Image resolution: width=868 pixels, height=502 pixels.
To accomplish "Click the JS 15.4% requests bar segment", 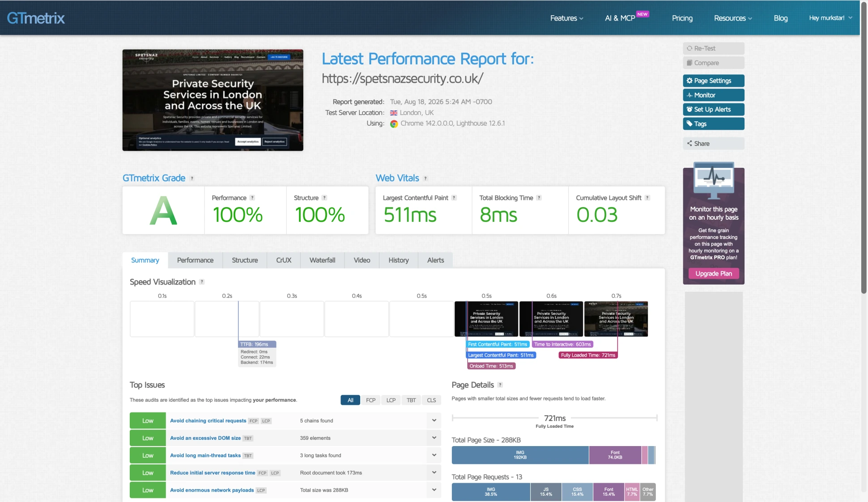I will pyautogui.click(x=546, y=492).
